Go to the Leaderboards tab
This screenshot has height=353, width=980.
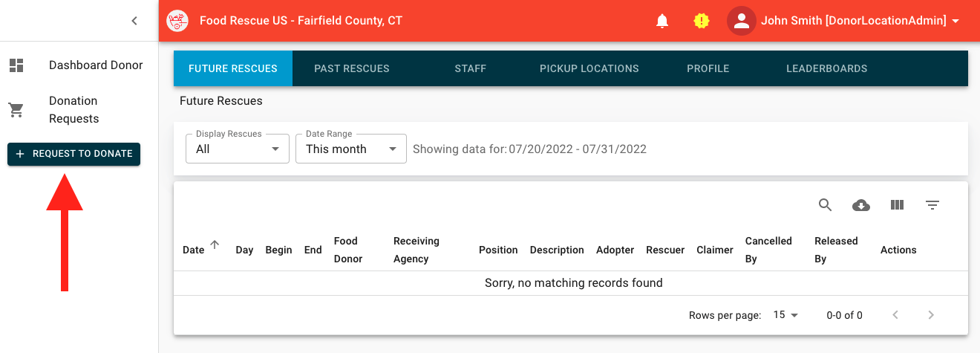[827, 68]
